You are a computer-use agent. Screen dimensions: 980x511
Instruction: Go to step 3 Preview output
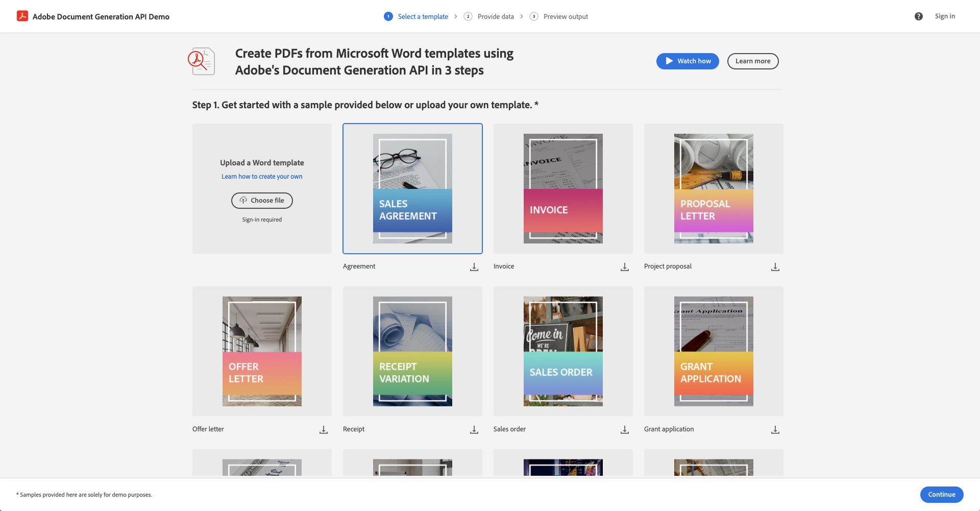click(x=559, y=16)
